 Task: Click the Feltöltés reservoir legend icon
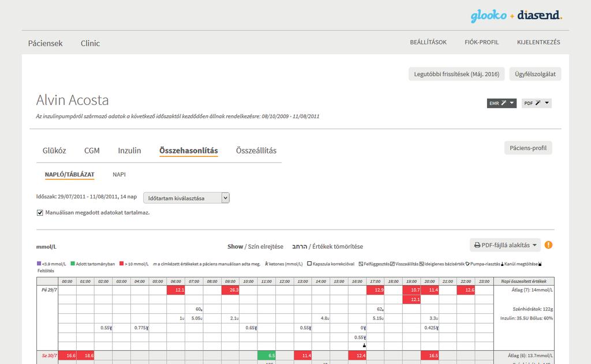[540, 264]
